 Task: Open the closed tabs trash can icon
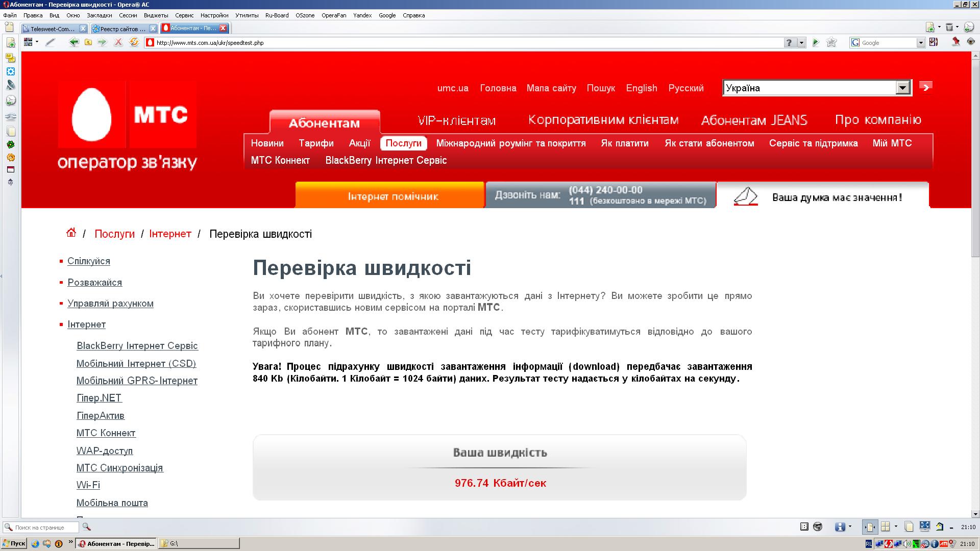coord(949,27)
